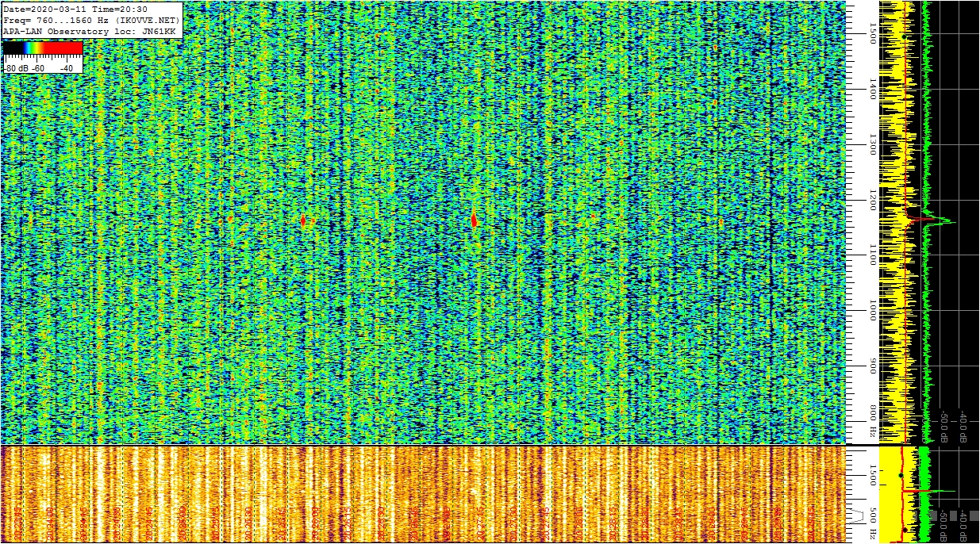Click the -60 legend scale label
The height and width of the screenshot is (544, 980).
pyautogui.click(x=38, y=69)
